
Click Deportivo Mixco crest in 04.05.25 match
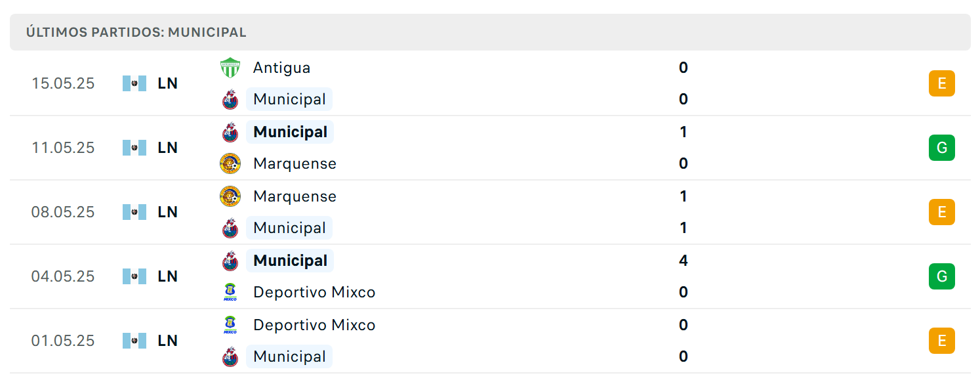(x=230, y=292)
